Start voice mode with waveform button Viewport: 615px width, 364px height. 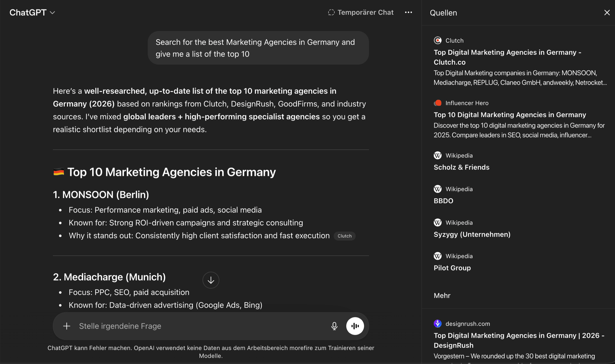coord(355,326)
